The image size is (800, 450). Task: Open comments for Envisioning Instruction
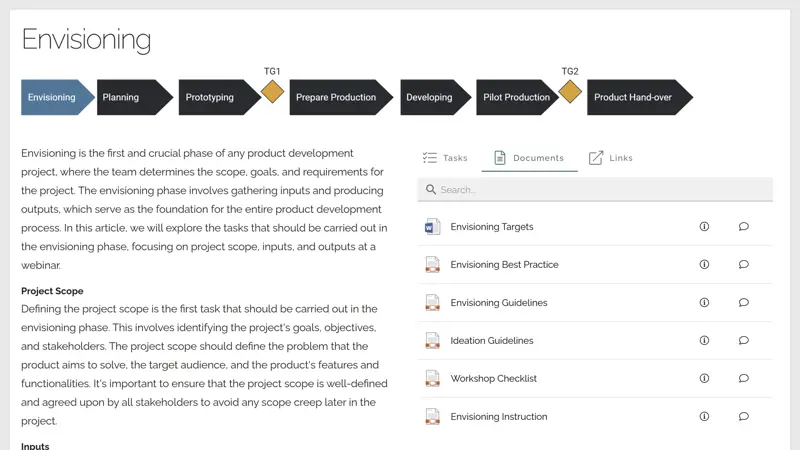743,416
